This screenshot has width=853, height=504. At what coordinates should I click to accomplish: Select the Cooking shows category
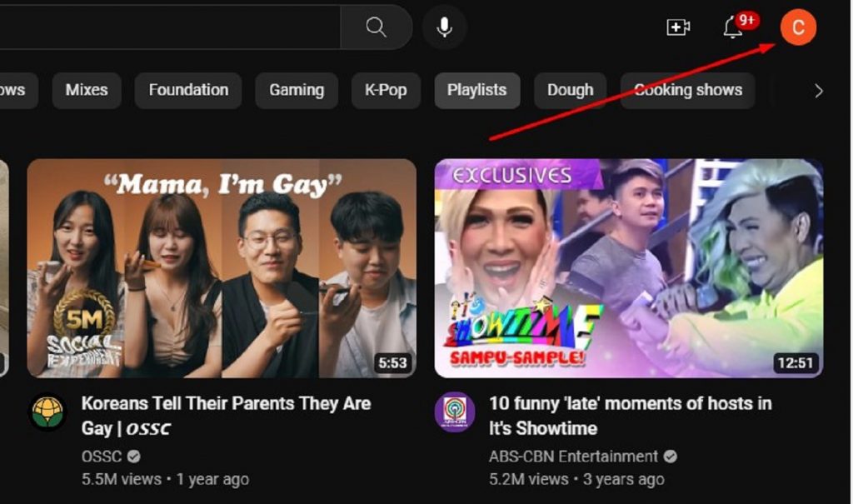pos(688,90)
